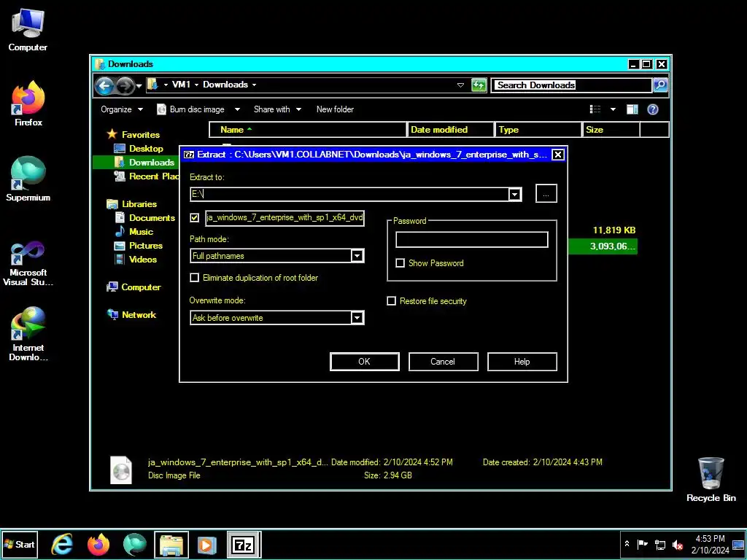Expand the address bar history dropdown
Screen dimensions: 747x560
pos(460,85)
